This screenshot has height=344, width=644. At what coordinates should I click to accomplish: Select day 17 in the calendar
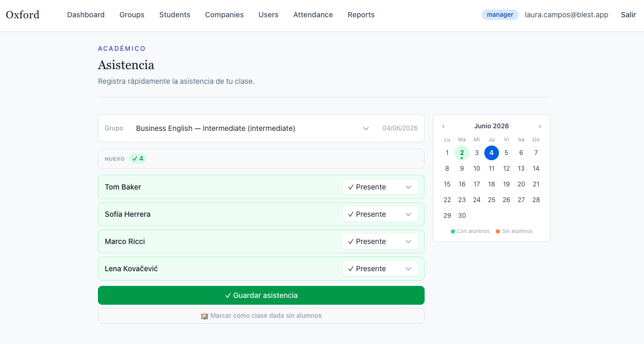pyautogui.click(x=476, y=184)
